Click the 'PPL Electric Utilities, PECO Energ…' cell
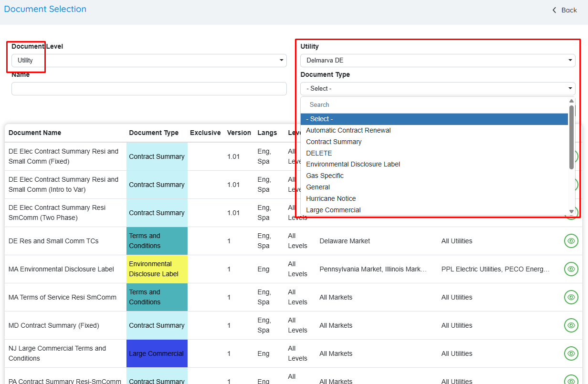Viewport: 588px width, 384px height. click(x=495, y=269)
